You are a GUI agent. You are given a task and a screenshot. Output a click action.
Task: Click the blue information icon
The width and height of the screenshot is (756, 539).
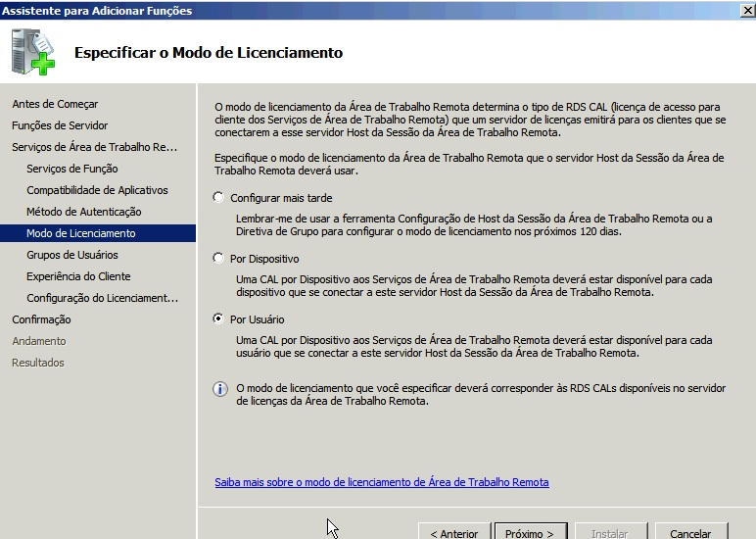coord(220,389)
